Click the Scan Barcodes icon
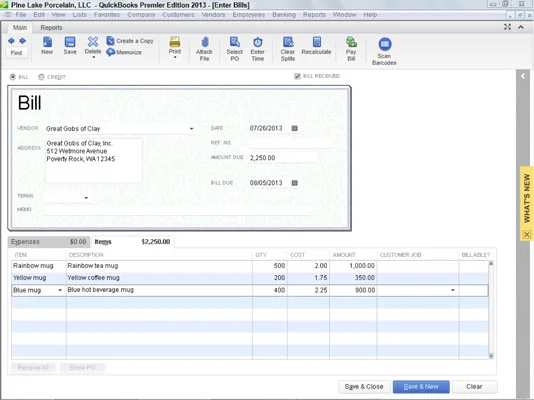 pyautogui.click(x=384, y=44)
